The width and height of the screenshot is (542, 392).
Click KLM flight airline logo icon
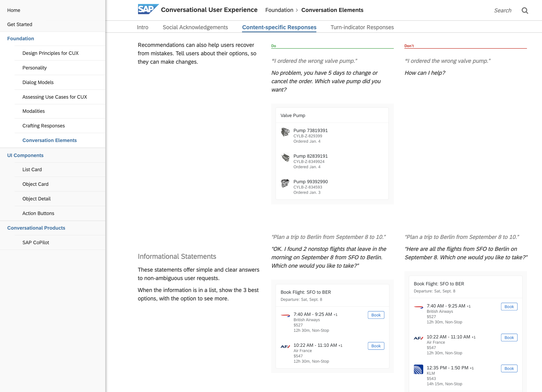click(418, 369)
